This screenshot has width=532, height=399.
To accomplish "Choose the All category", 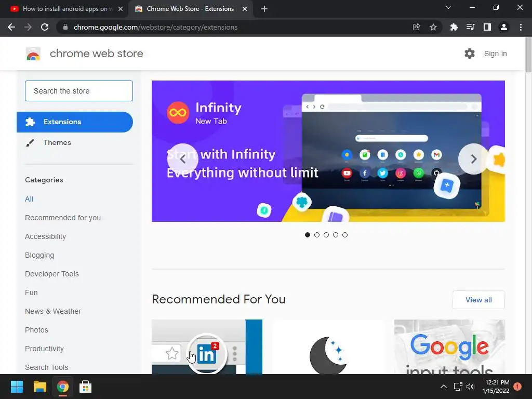I will click(x=29, y=199).
